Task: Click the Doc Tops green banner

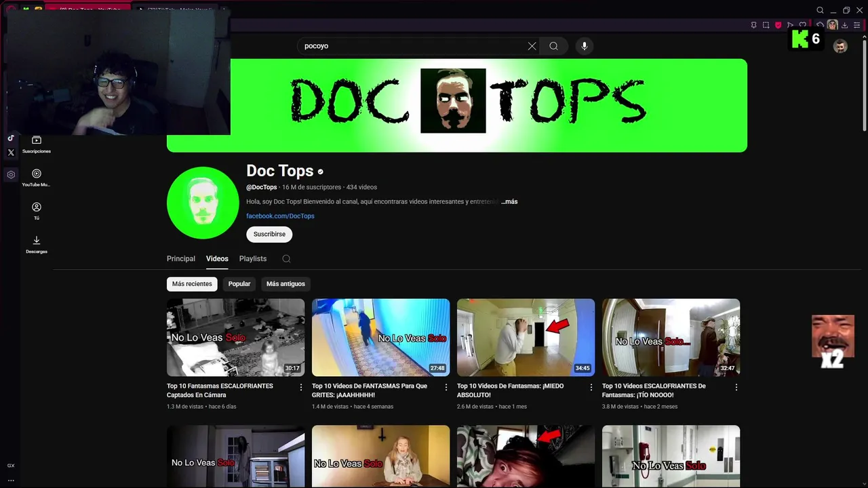Action: [457, 105]
